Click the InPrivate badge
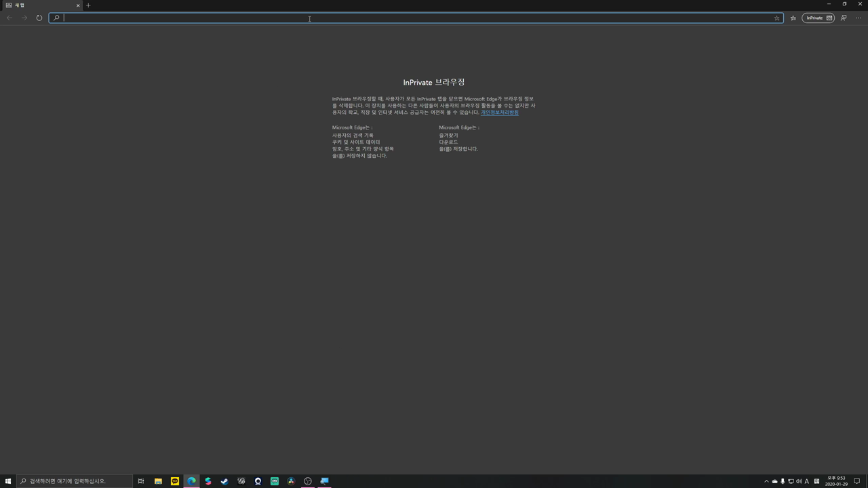Viewport: 868px width, 488px height. (818, 18)
